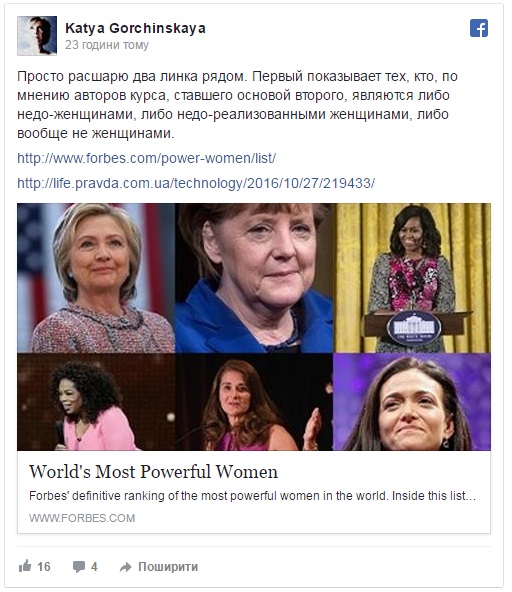
Task: Open the life.pravda.com.ua technology link
Action: pyautogui.click(x=196, y=183)
